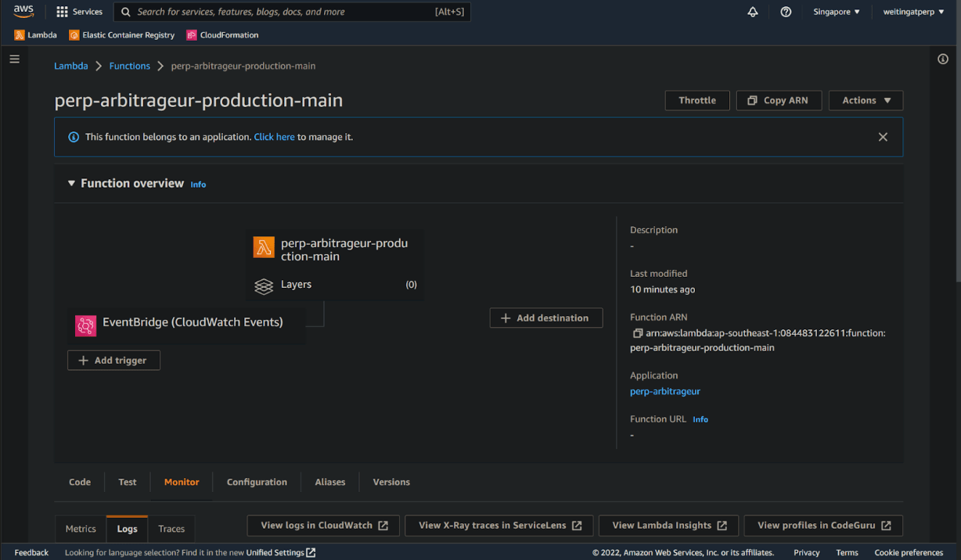961x560 pixels.
Task: Dismiss the application banner with the X
Action: click(883, 137)
